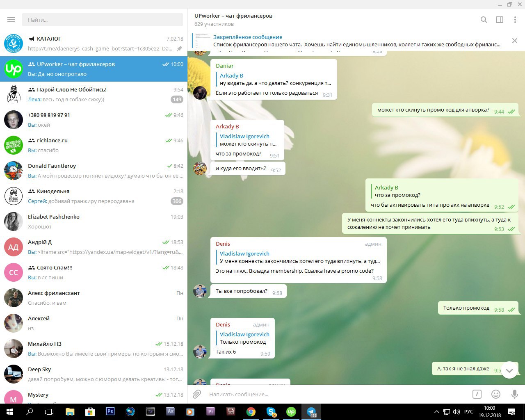The height and width of the screenshot is (420, 525).
Task: Click the "Написать сообщение..." input field
Action: pyautogui.click(x=336, y=394)
